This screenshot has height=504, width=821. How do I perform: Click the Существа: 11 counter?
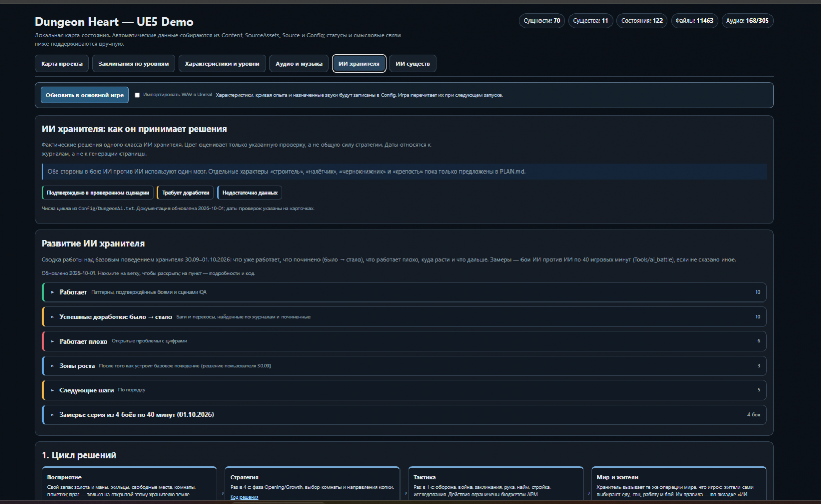[x=590, y=21]
